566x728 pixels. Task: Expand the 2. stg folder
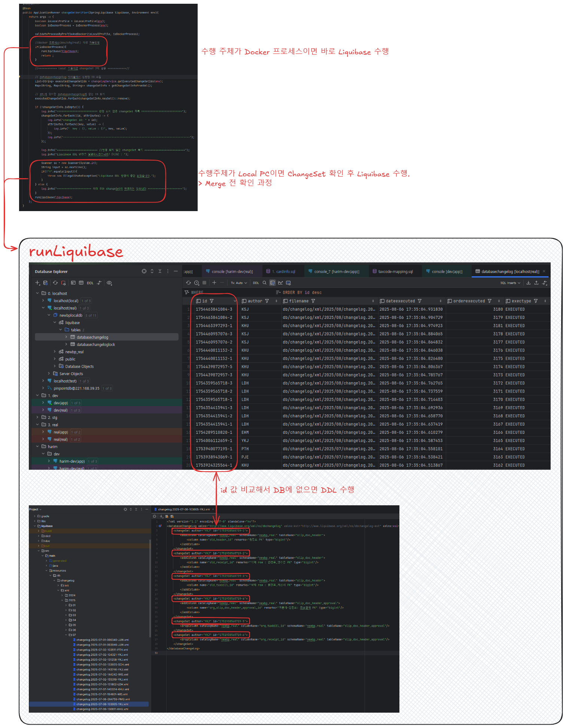tap(37, 417)
